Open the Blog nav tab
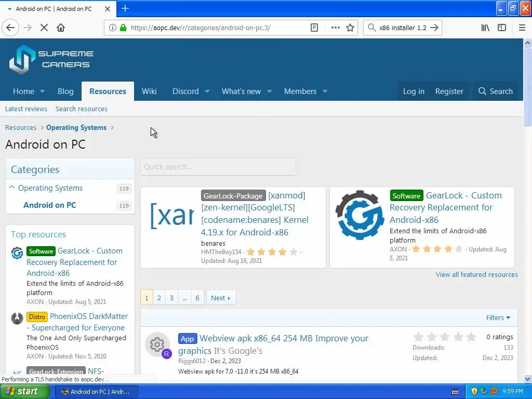This screenshot has height=399, width=532. point(65,91)
